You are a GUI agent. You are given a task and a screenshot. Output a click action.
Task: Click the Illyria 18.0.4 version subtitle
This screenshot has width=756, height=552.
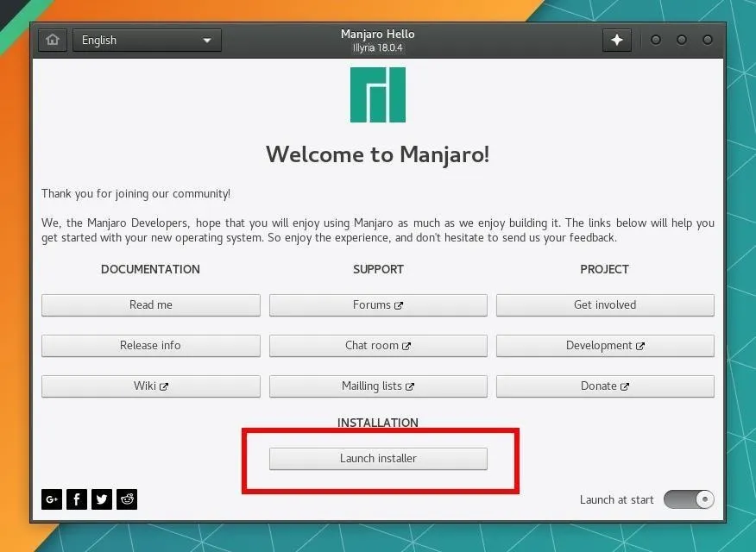point(377,47)
